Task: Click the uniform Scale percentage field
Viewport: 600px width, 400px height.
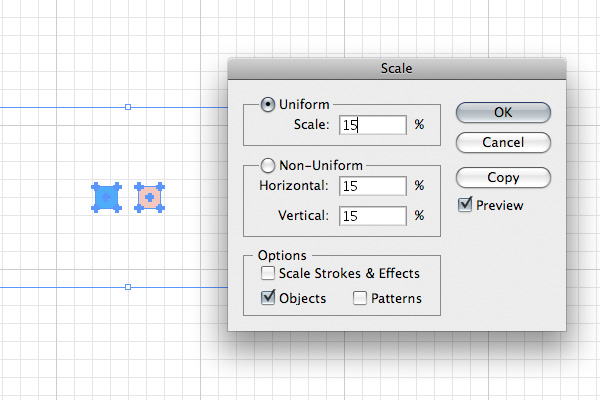Action: pyautogui.click(x=373, y=125)
